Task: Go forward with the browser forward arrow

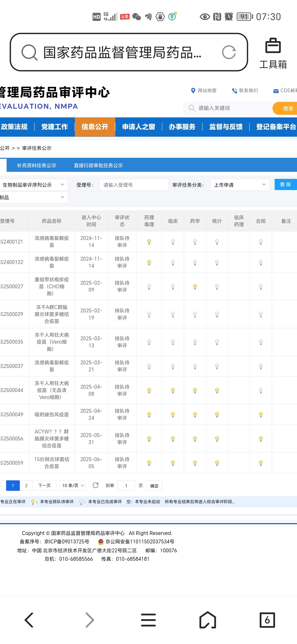Action: coord(89,620)
